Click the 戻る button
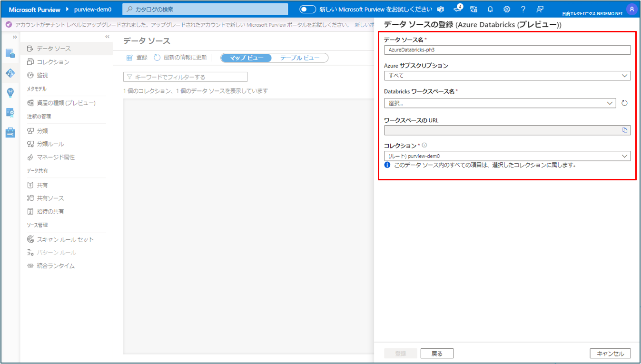Viewport: 641px width, 364px height. click(437, 354)
